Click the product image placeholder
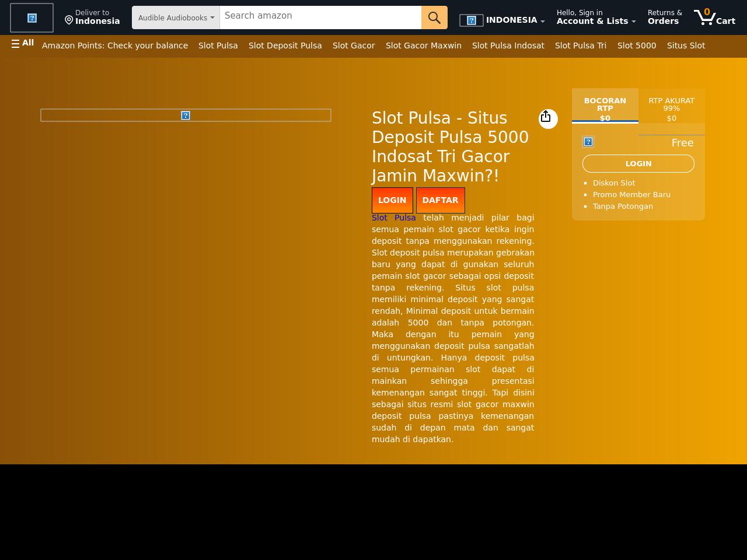 pyautogui.click(x=186, y=116)
